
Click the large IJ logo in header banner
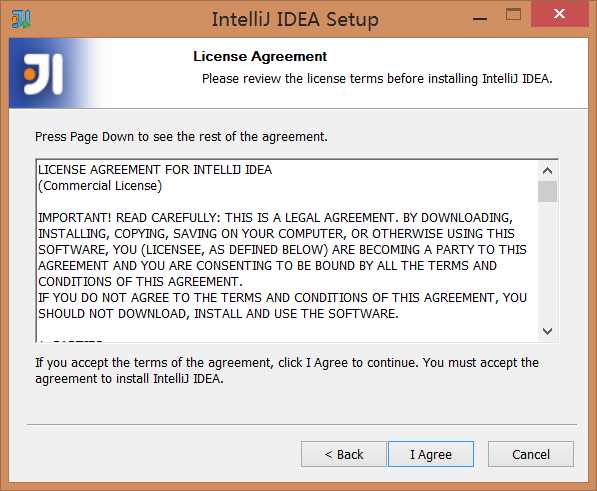[43, 74]
